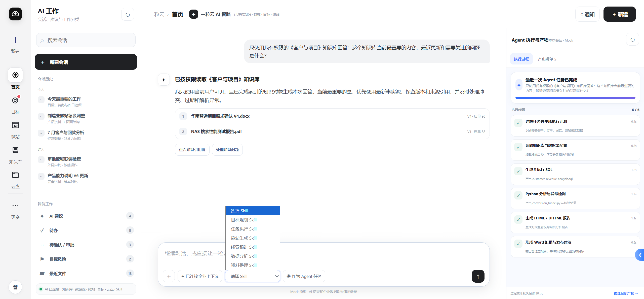Choose 目标规划 Skill from dropdown list

(253, 220)
